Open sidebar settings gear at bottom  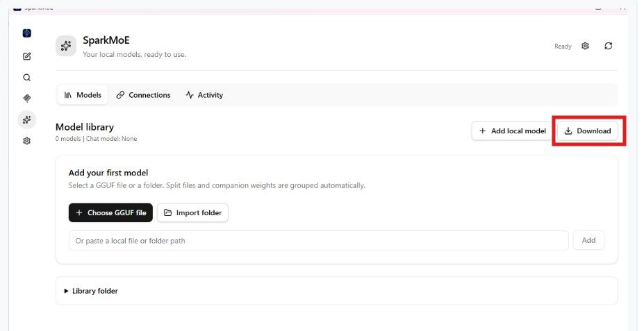pyautogui.click(x=26, y=141)
